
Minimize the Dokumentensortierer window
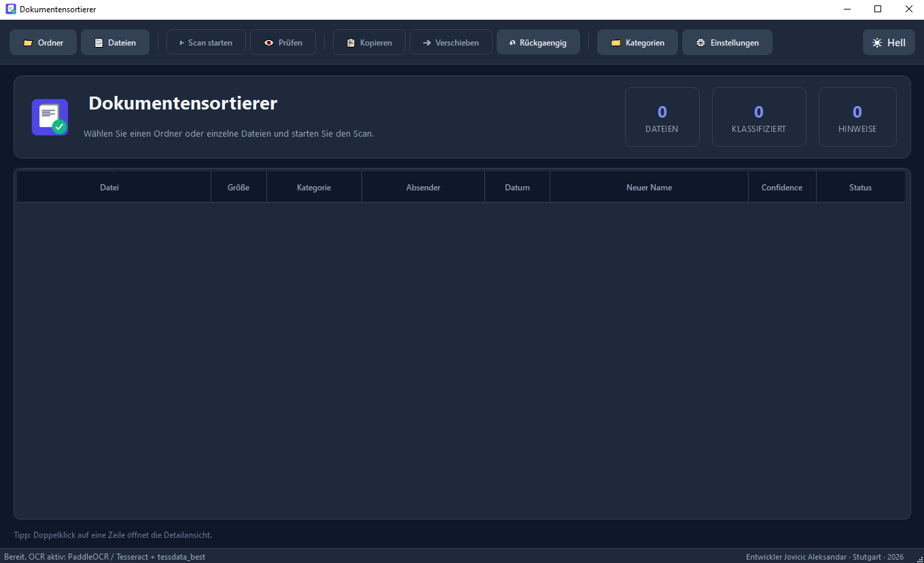coord(847,10)
